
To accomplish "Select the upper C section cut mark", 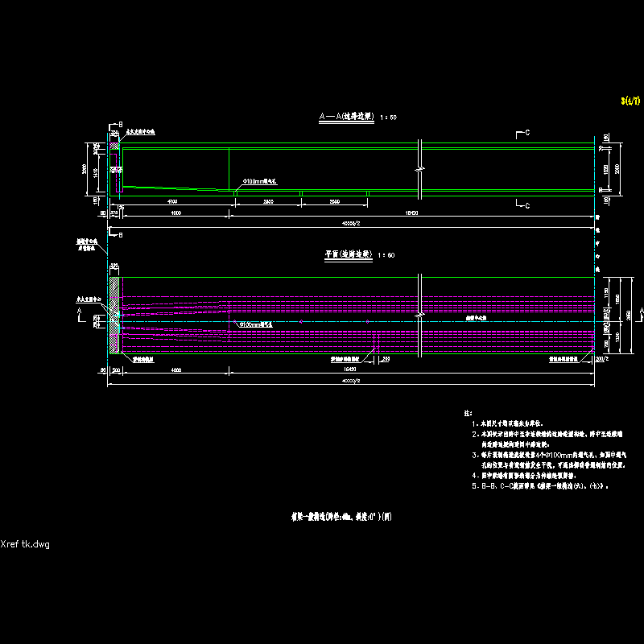I will pos(522,133).
